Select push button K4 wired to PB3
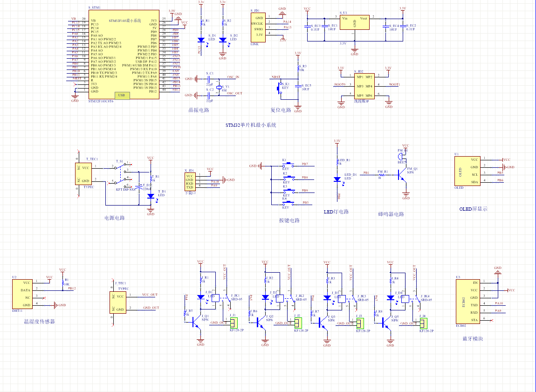Viewport: 536px width, 392px height. [x=288, y=203]
